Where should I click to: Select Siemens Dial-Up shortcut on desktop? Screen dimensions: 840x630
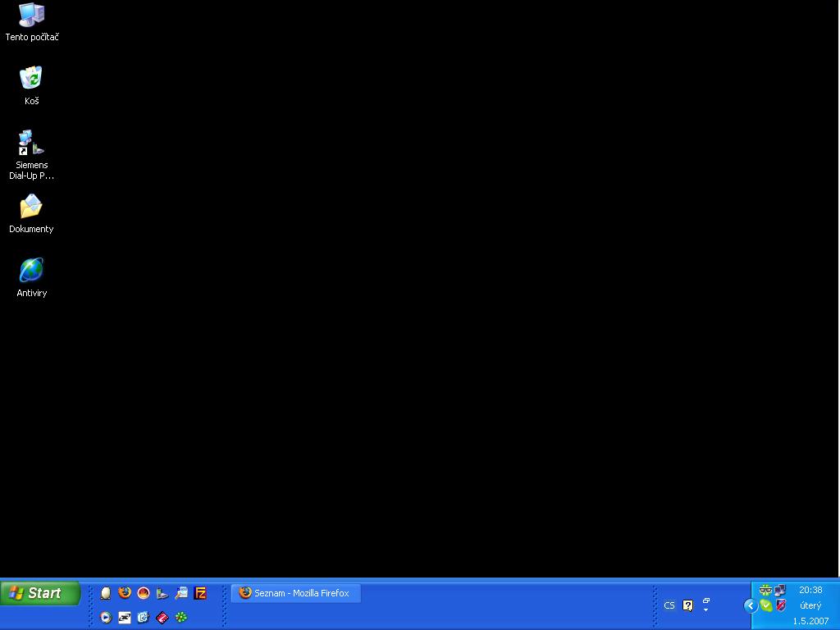(31, 143)
